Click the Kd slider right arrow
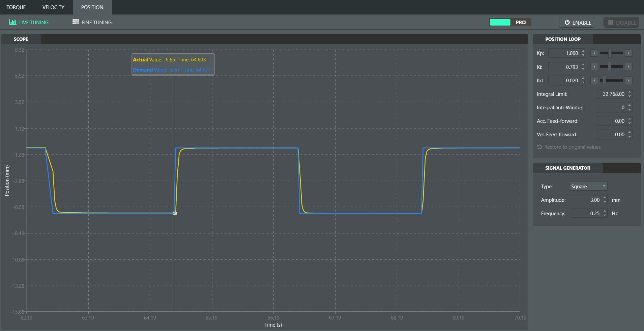This screenshot has width=644, height=331. [628, 80]
